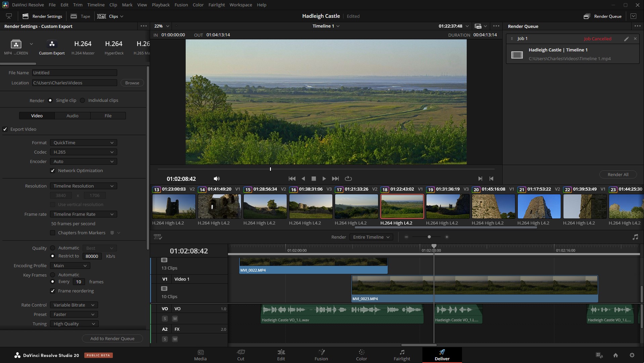Open Render Settings options menu dots
644x363 pixels.
point(144,26)
